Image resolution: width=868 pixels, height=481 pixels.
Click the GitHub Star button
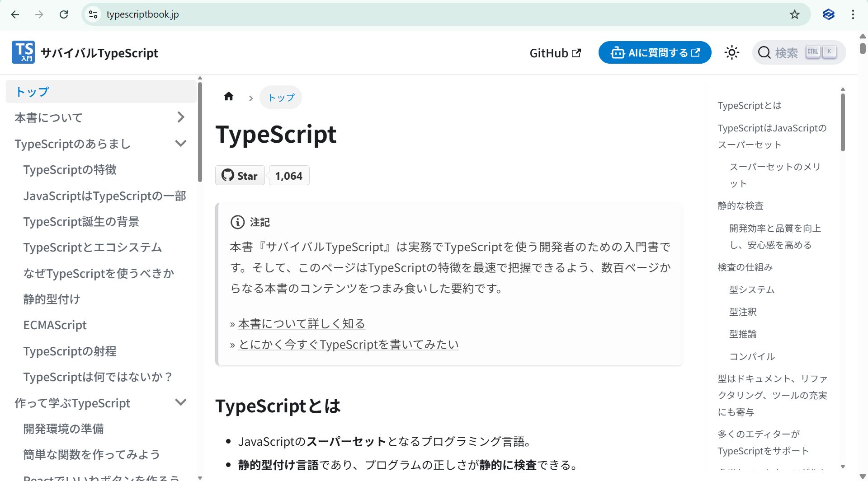tap(240, 176)
